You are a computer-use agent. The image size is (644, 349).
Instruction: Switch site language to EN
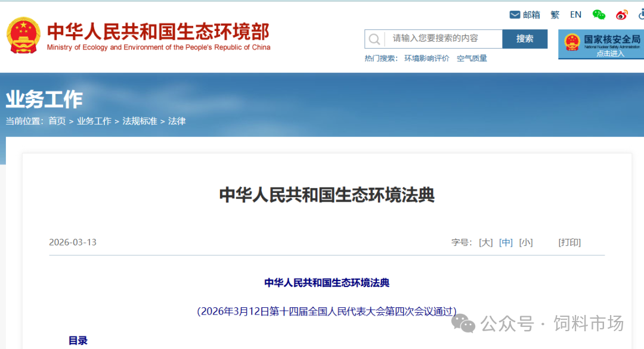575,15
